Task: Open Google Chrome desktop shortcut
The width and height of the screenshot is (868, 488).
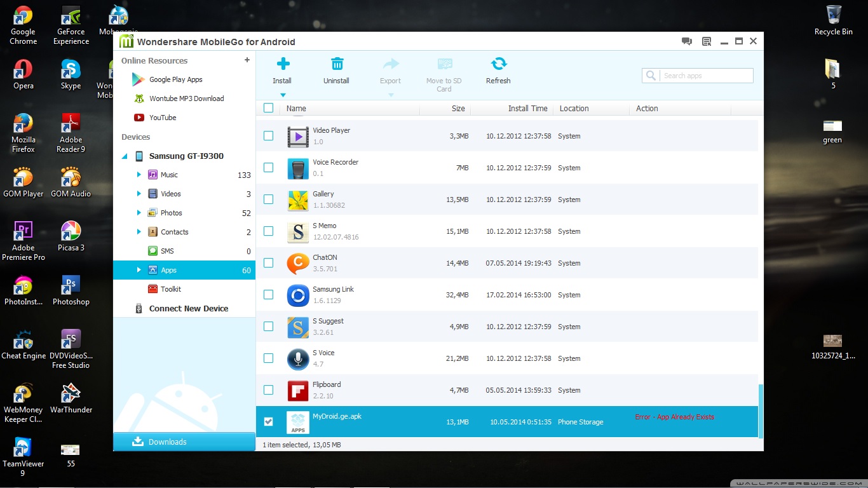Action: pyautogui.click(x=23, y=25)
